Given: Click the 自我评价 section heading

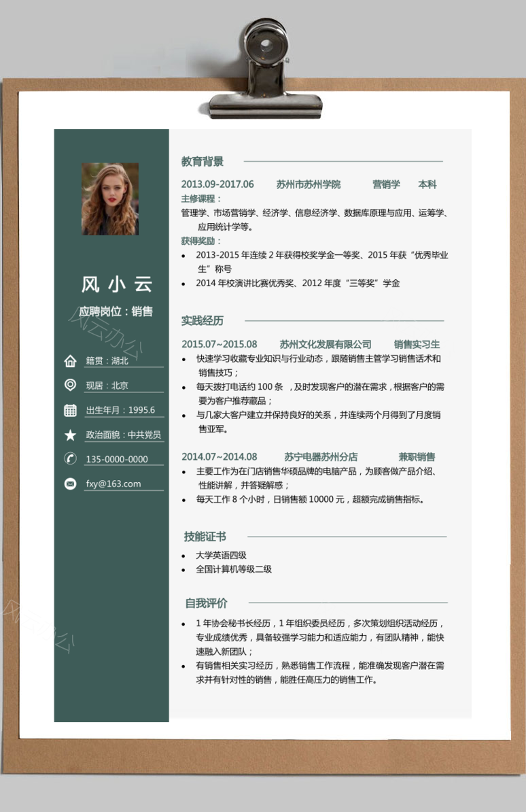Looking at the screenshot, I should pos(206,603).
